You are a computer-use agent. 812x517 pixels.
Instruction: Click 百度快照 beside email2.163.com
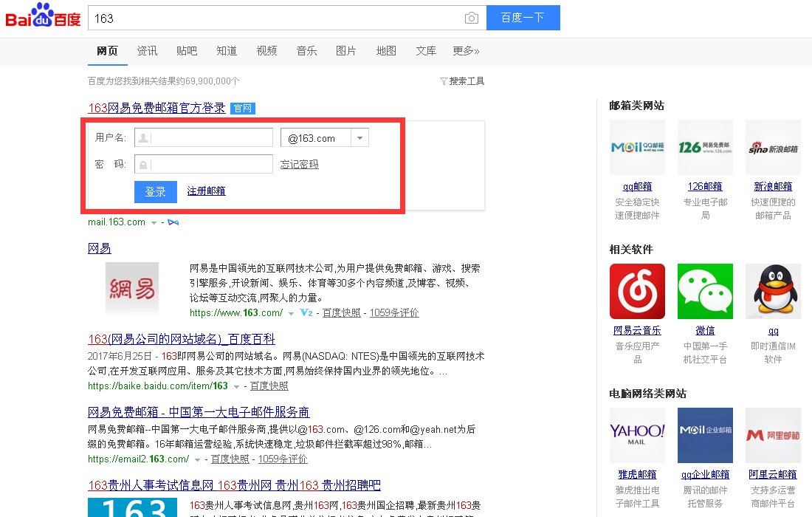point(230,459)
